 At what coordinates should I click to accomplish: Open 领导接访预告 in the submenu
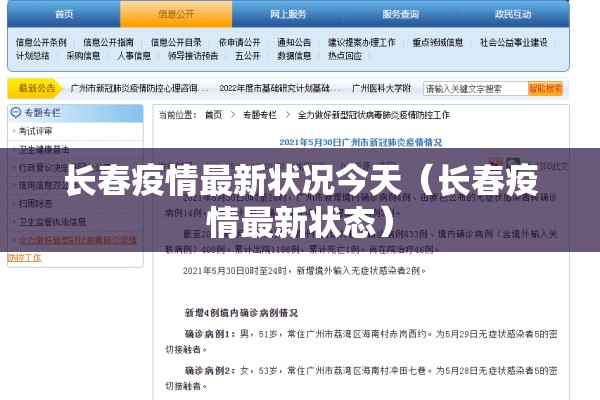193,56
